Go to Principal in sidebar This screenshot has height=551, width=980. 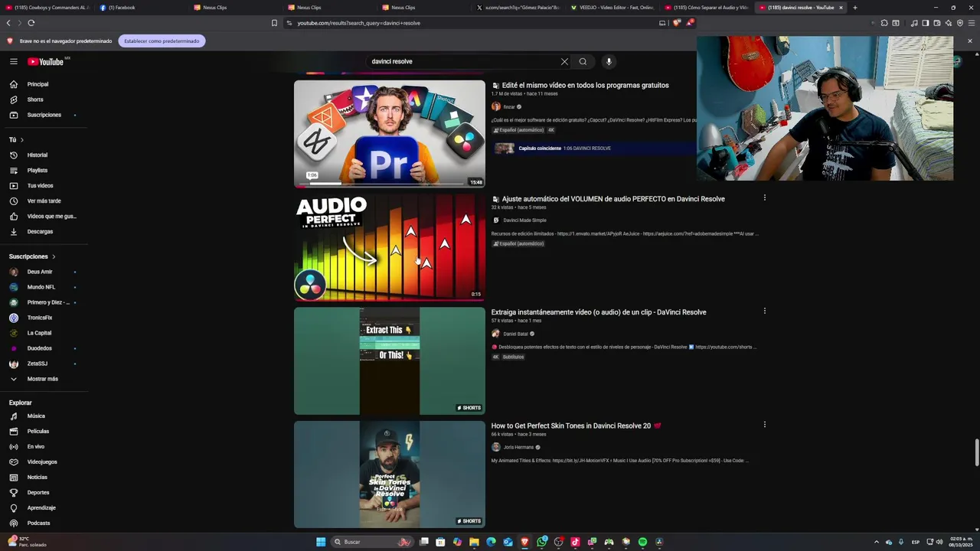(x=38, y=84)
